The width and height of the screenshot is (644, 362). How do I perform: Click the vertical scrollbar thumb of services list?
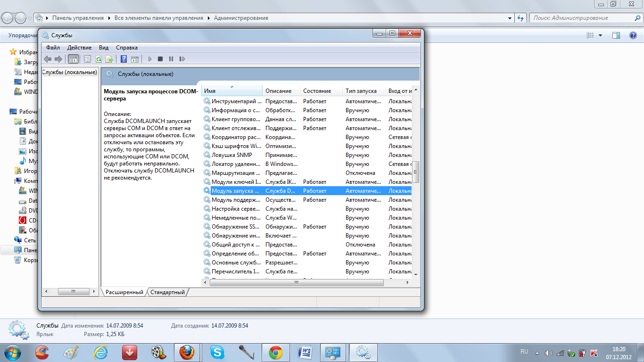point(416,172)
